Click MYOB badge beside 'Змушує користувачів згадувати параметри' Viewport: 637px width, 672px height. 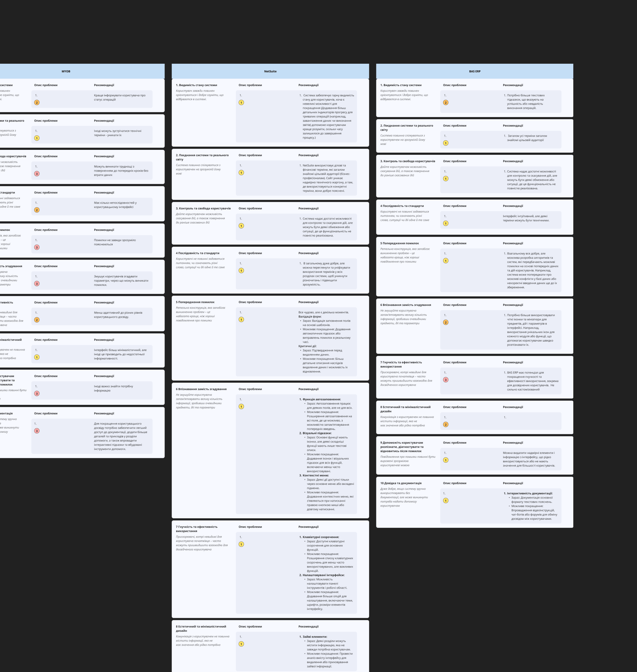(37, 284)
